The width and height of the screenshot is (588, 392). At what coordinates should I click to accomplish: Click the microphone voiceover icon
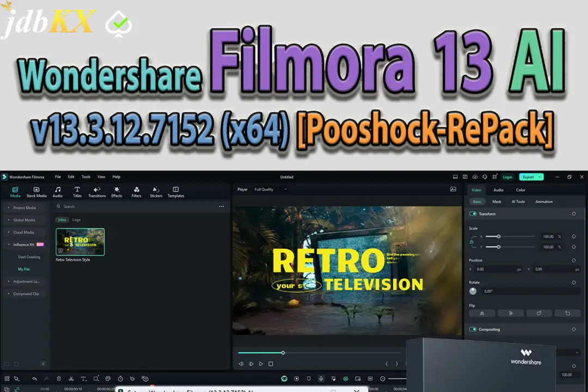tap(321, 378)
